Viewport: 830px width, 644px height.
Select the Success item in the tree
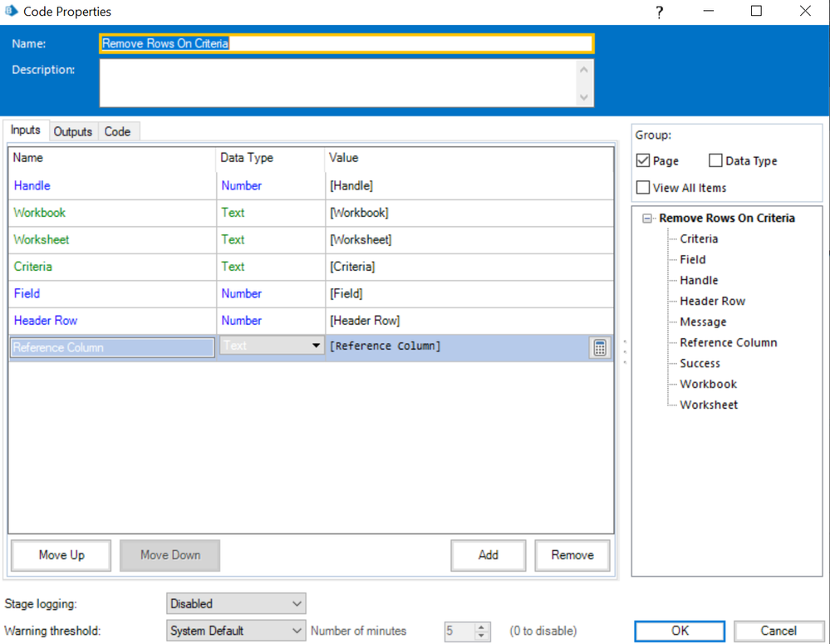point(700,363)
